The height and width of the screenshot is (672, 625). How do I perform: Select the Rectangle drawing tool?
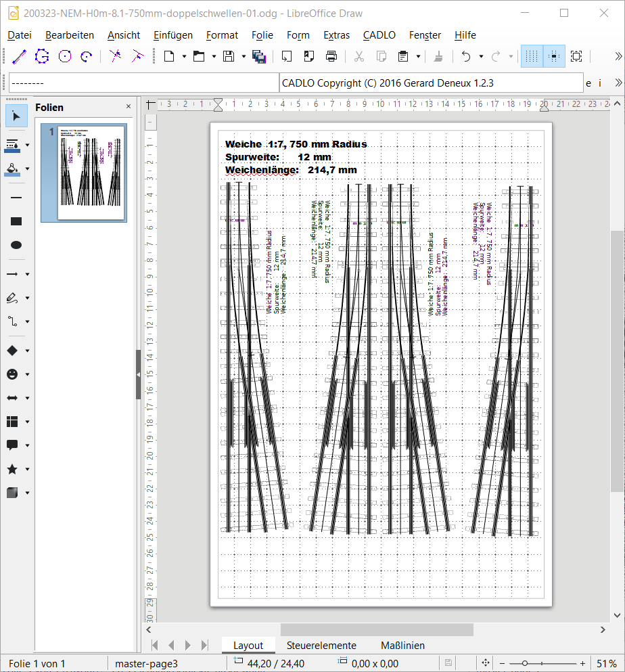click(x=16, y=221)
